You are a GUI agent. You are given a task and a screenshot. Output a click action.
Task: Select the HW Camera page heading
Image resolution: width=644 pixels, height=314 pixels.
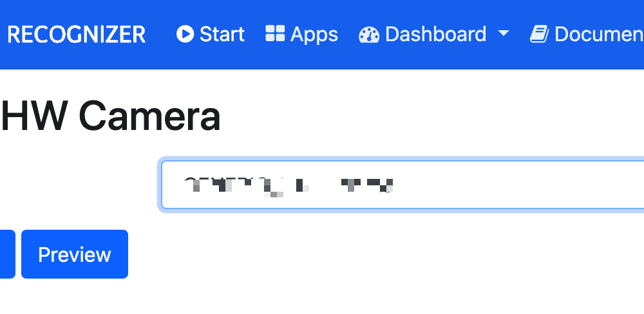[x=111, y=116]
